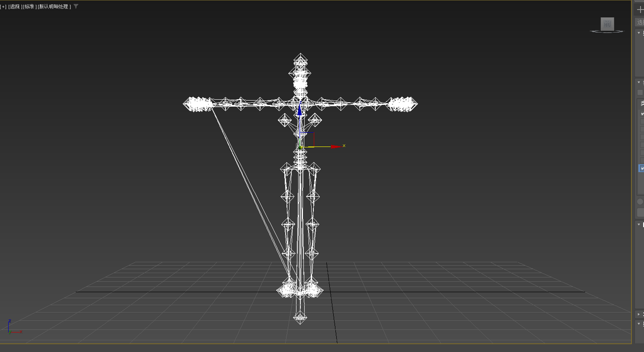
Task: Click the round gray button in side panel
Action: tap(640, 202)
